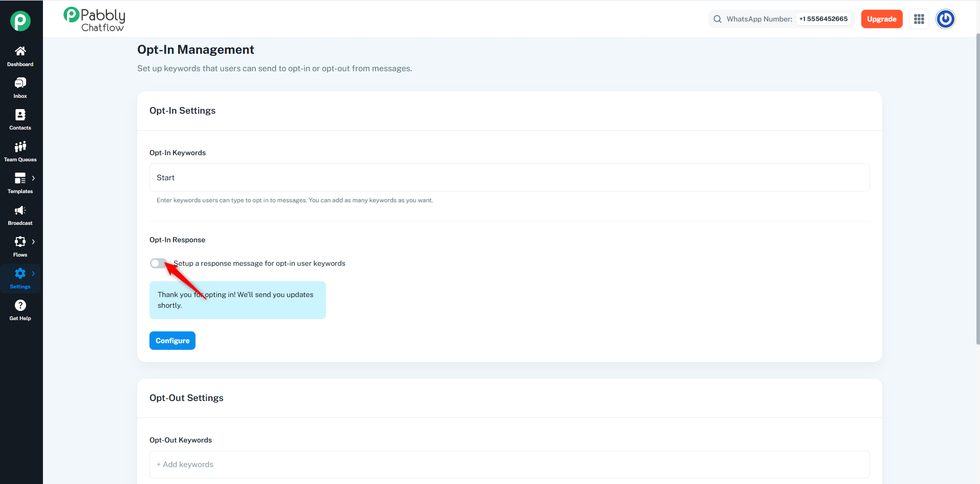Expand the Settings submenu chevron

33,273
